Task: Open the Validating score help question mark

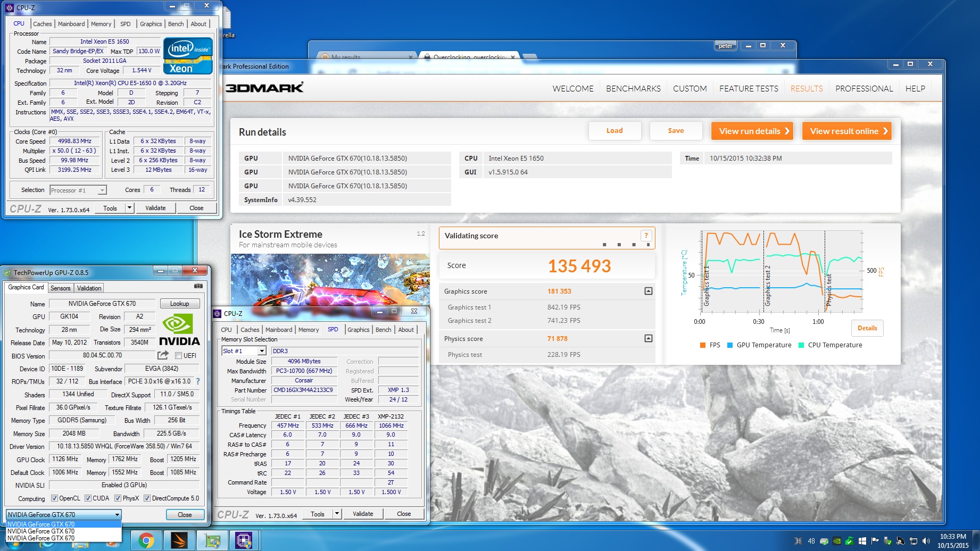Action: (x=646, y=236)
